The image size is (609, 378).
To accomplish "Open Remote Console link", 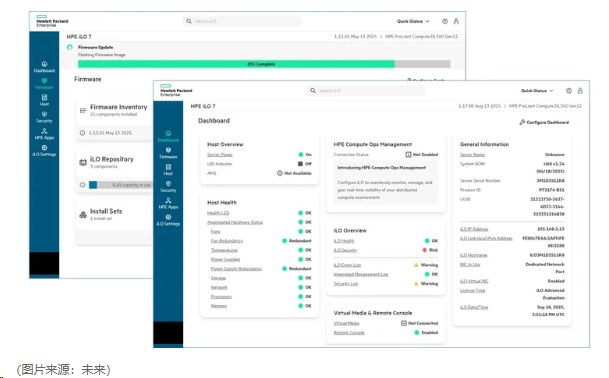I will pos(349,333).
